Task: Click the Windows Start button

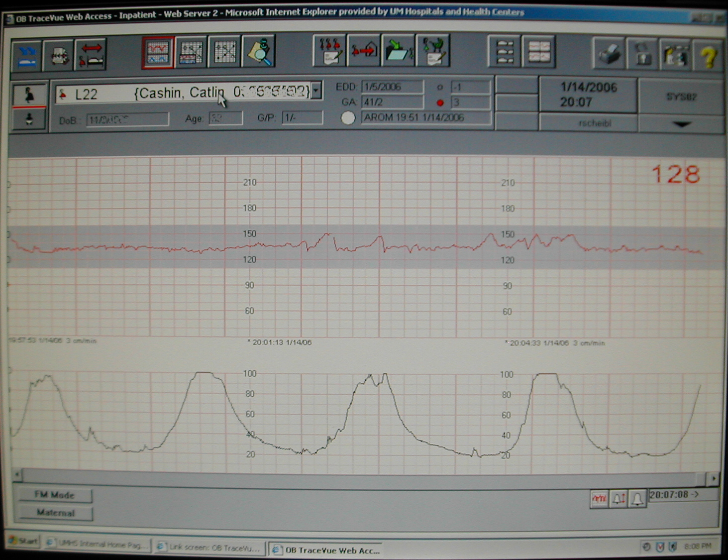Action: [x=23, y=541]
